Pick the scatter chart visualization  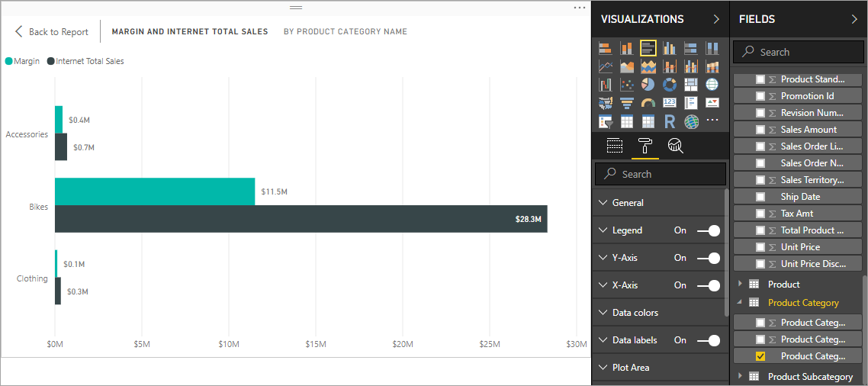coord(627,85)
